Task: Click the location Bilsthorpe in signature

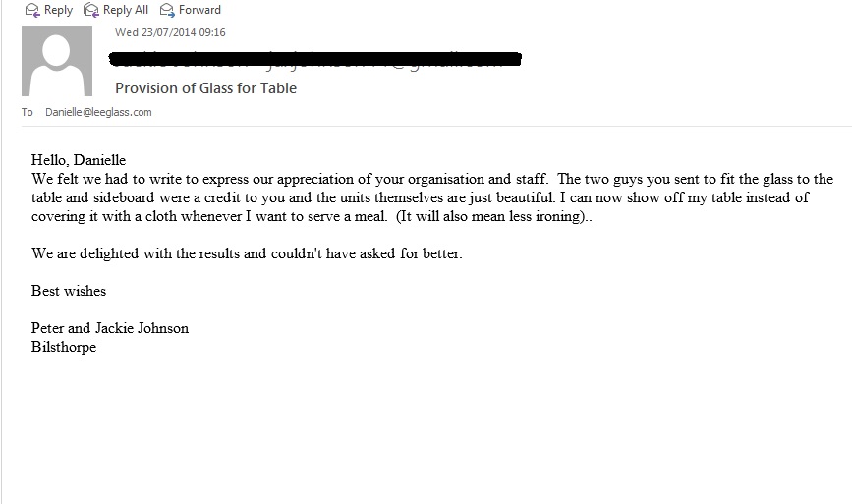Action: [64, 347]
